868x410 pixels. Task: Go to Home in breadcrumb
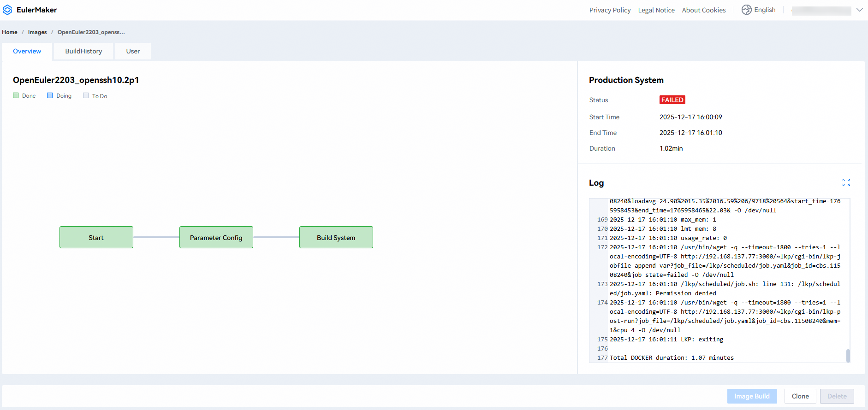pos(10,32)
